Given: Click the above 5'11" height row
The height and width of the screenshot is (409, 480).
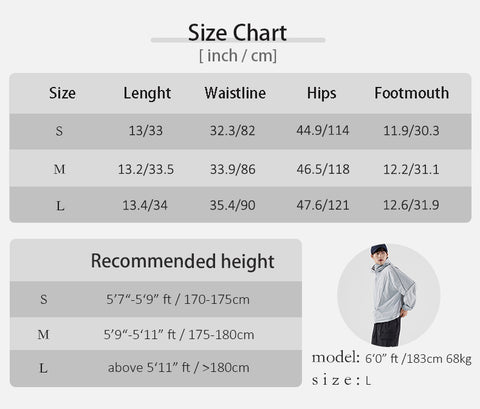Looking at the screenshot, I should point(156,368).
